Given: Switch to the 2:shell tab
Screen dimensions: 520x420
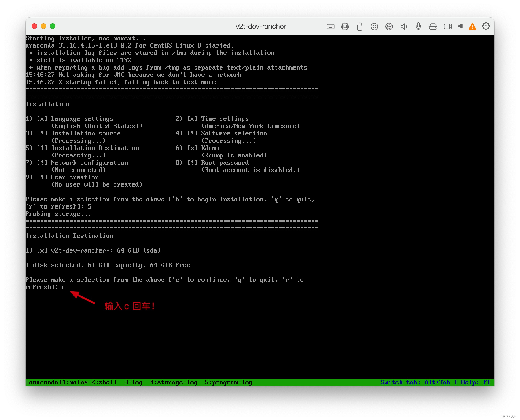Looking at the screenshot, I should pos(104,382).
